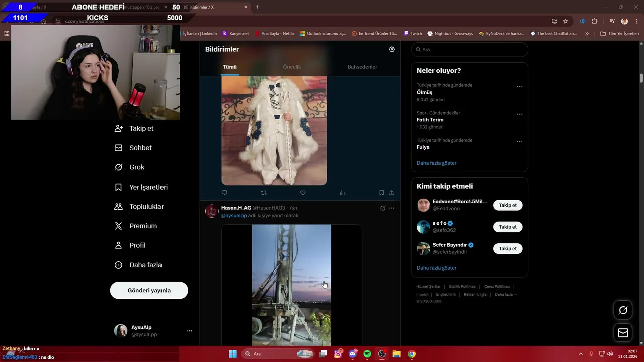
Task: Open Profil in sidebar
Action: (x=130, y=245)
